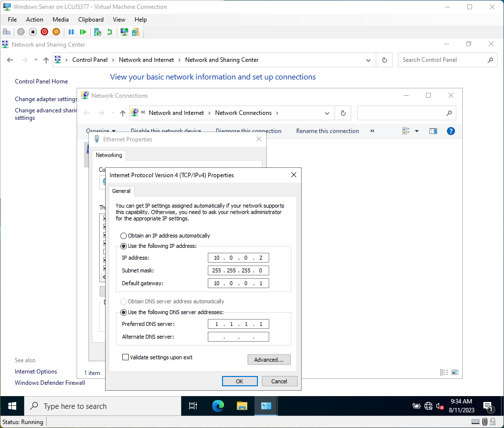
Task: Click the Alternate DNS server field
Action: (x=238, y=336)
